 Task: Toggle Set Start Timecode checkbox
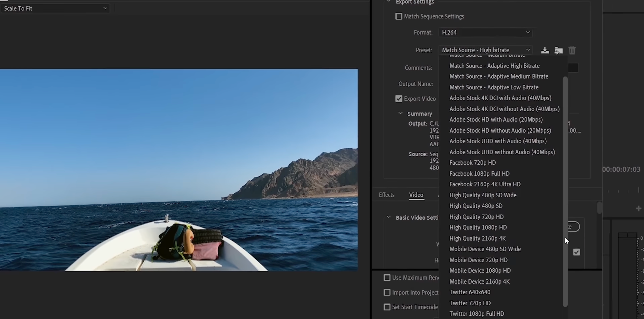tap(386, 307)
